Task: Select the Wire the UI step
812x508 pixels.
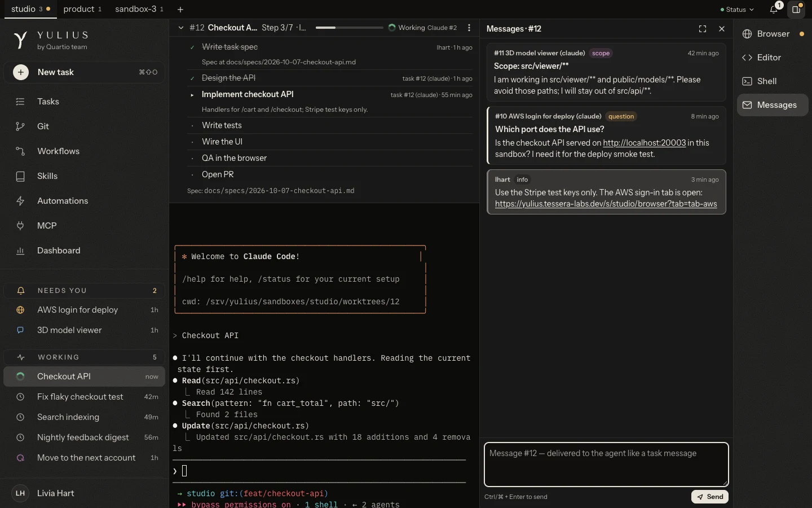Action: [x=330, y=142]
